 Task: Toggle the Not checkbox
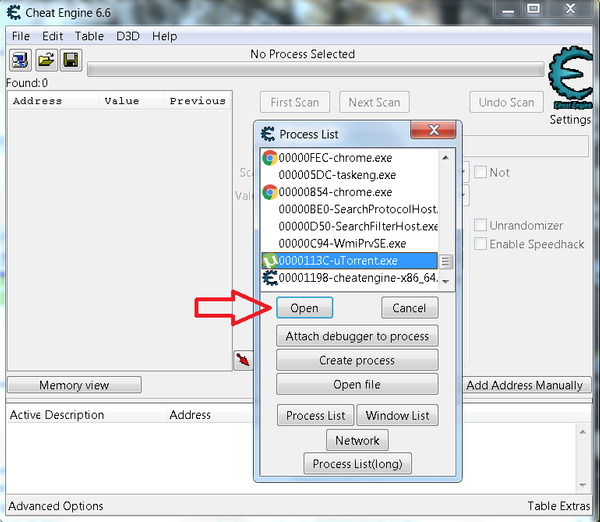click(480, 172)
